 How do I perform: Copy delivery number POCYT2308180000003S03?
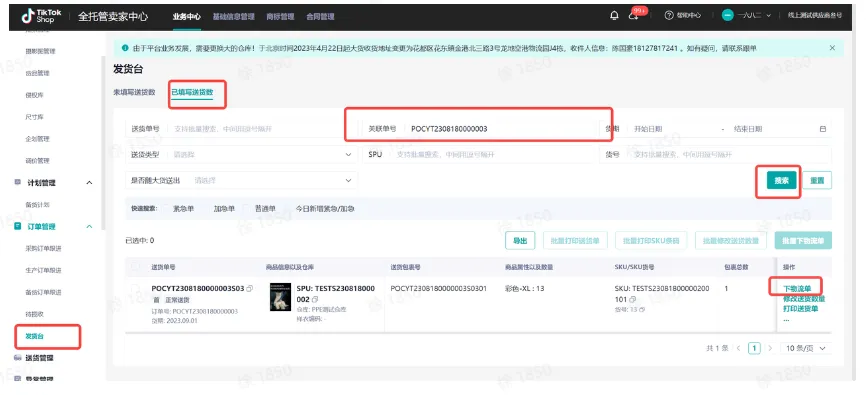[250, 288]
